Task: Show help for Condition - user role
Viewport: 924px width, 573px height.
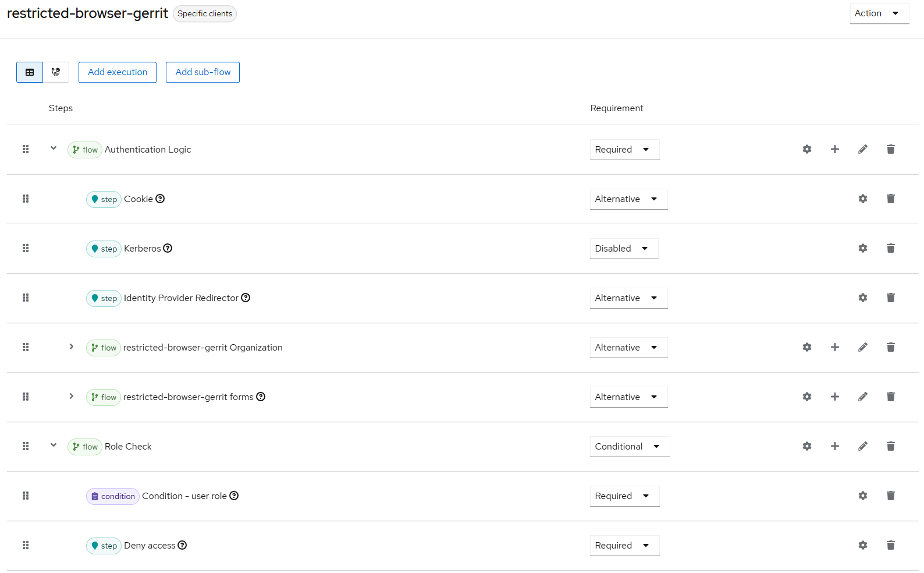Action: click(x=234, y=496)
